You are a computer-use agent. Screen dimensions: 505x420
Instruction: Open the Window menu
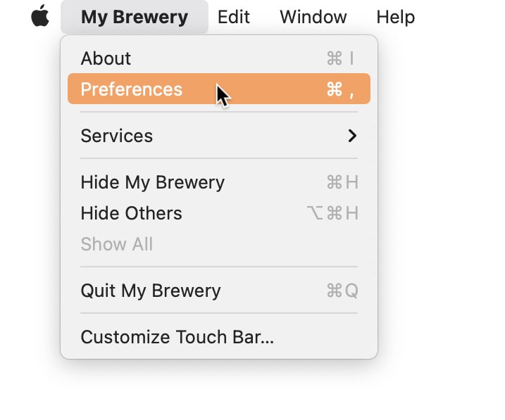pos(313,17)
